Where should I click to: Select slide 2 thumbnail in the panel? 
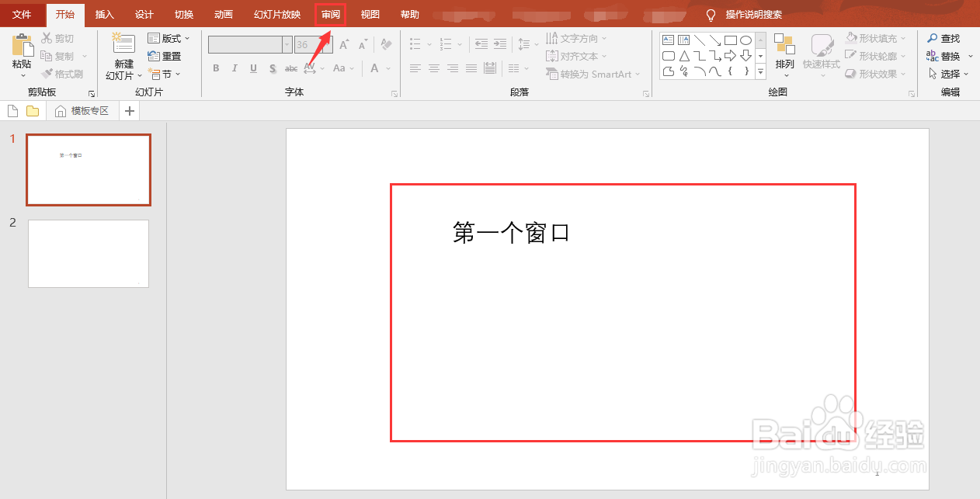pyautogui.click(x=88, y=253)
